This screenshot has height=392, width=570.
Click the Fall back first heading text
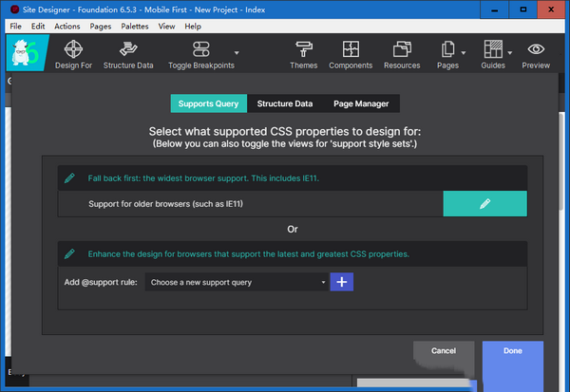click(x=203, y=178)
